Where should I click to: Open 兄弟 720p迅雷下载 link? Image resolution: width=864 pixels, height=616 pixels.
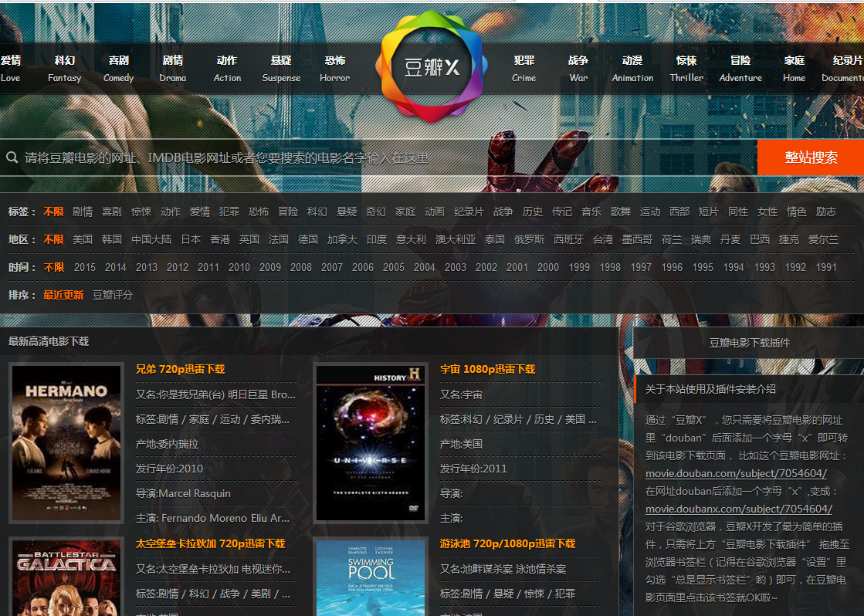pos(180,369)
